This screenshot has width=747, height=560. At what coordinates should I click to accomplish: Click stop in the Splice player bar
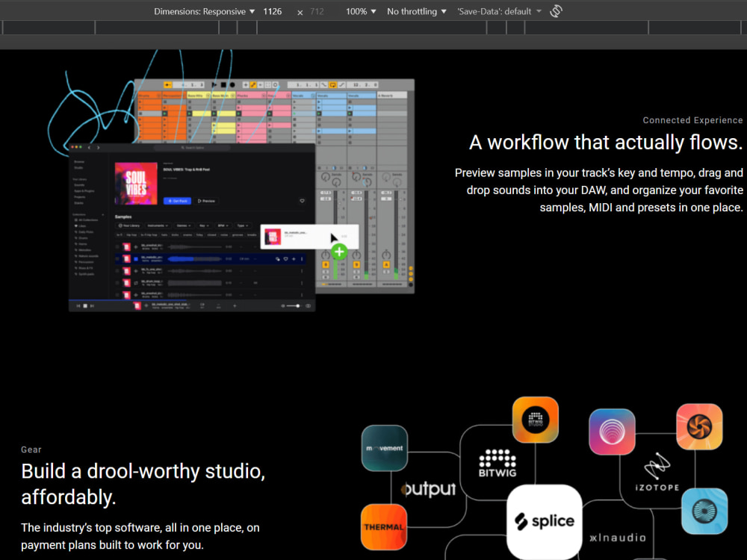pyautogui.click(x=85, y=305)
